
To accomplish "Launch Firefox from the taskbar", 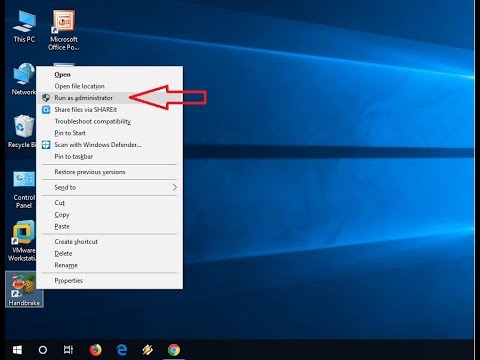I will coord(95,350).
